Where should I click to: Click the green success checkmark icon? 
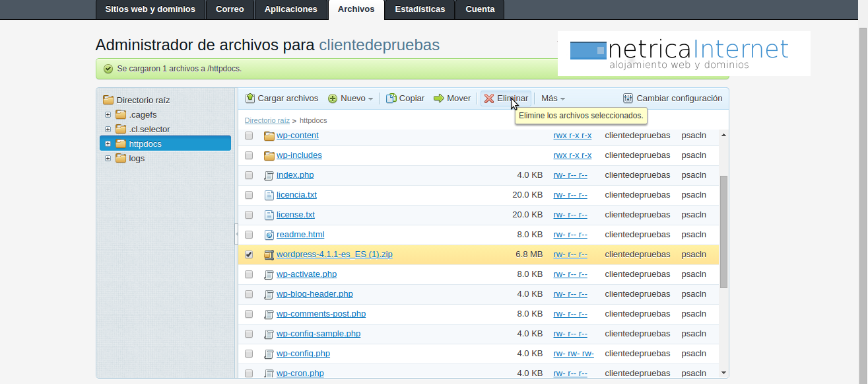click(x=108, y=68)
